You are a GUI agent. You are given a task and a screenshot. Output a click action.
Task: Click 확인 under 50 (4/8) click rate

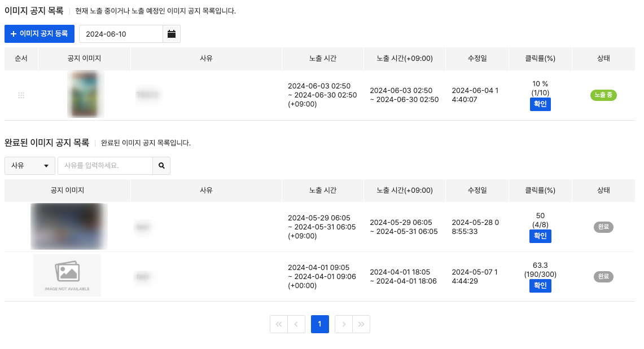(540, 236)
